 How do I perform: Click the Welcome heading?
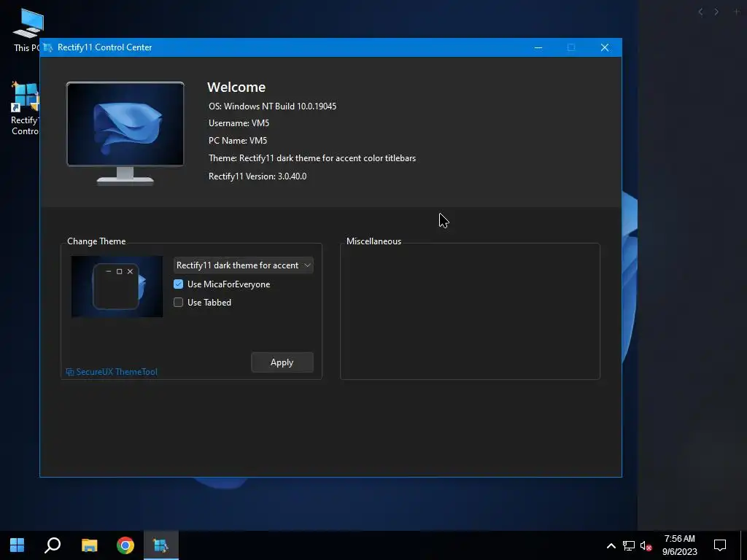point(236,87)
